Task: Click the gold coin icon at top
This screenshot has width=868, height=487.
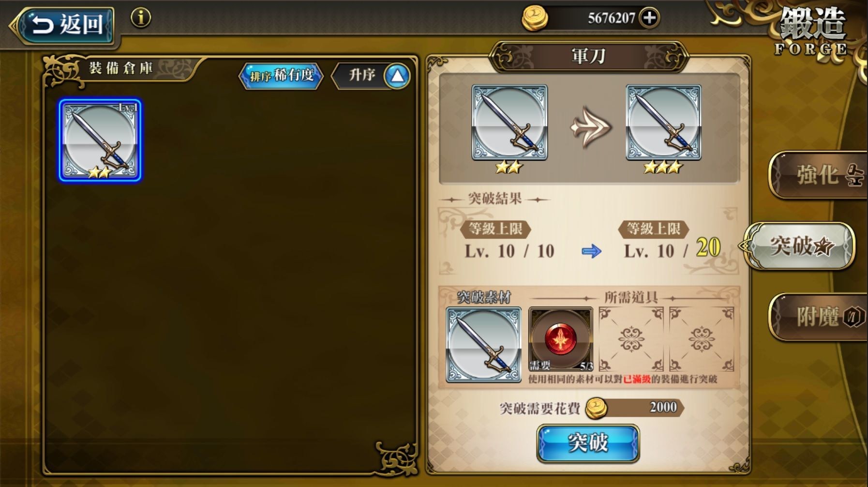Action: [x=535, y=18]
